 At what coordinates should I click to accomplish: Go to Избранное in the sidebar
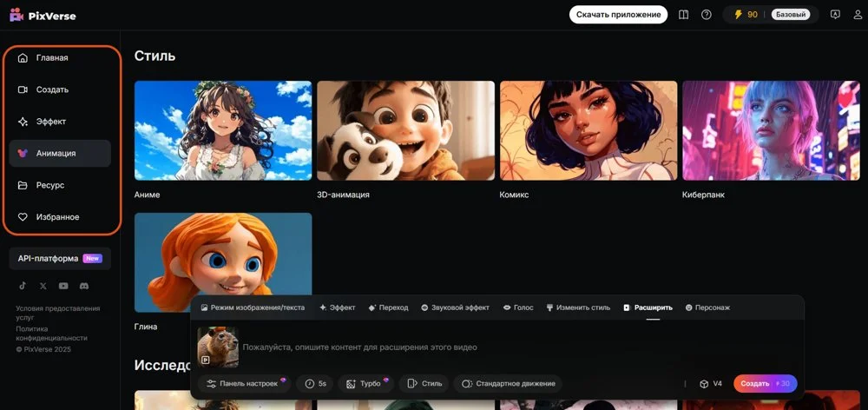point(57,217)
